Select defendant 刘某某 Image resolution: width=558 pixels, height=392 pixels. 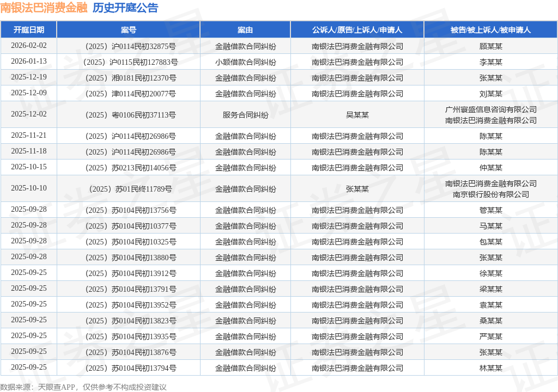pyautogui.click(x=491, y=94)
